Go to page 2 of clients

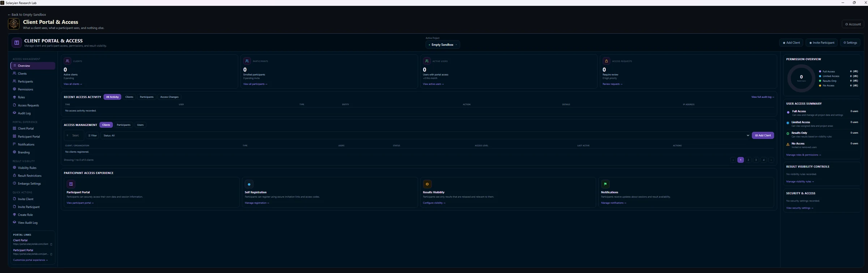coord(748,160)
